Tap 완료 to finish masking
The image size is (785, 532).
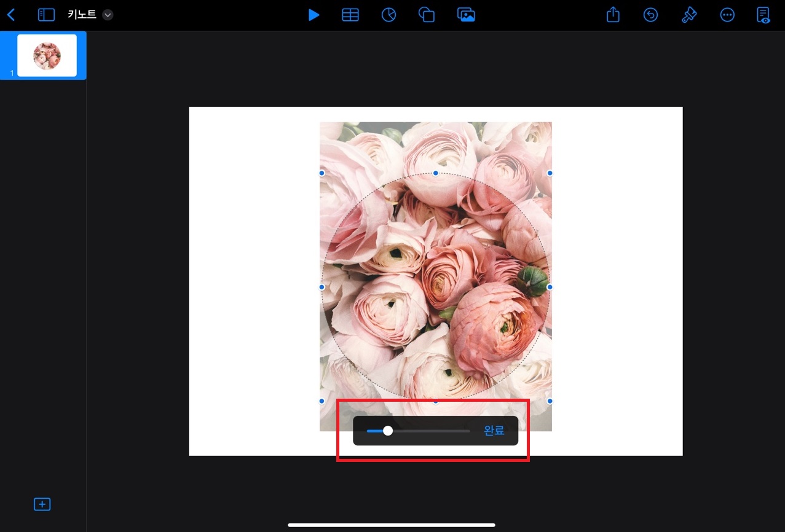tap(494, 431)
